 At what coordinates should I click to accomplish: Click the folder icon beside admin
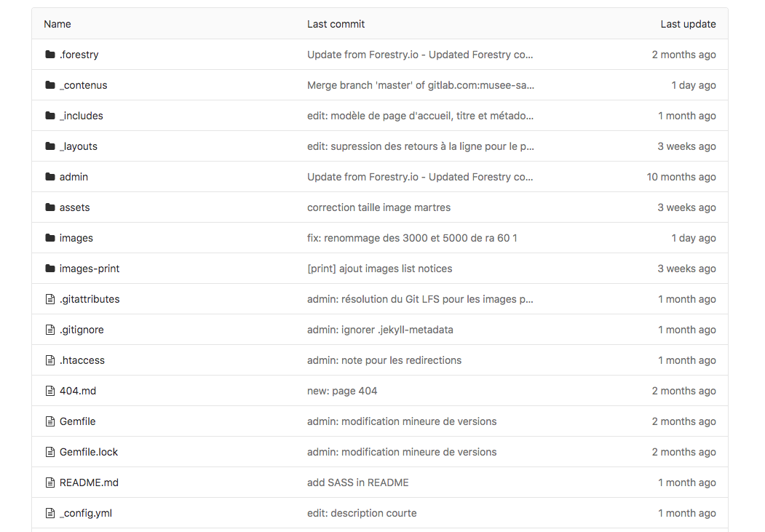pos(50,177)
